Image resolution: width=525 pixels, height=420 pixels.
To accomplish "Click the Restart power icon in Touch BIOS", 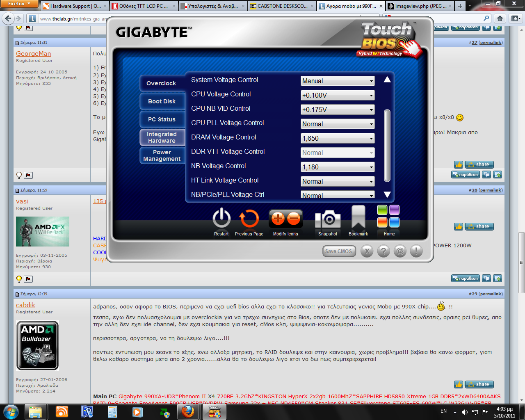I will [x=221, y=218].
